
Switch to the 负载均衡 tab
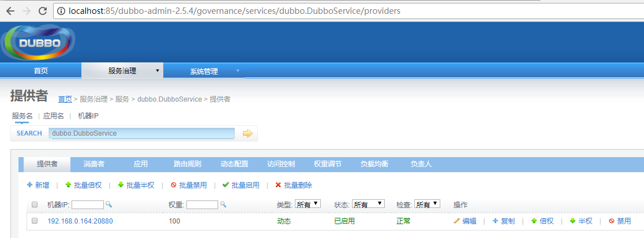click(x=374, y=164)
